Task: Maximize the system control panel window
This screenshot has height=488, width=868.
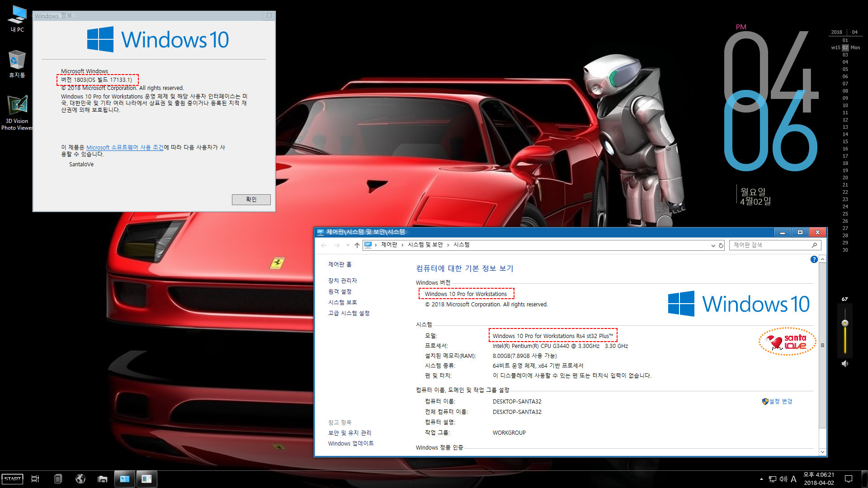Action: (800, 232)
